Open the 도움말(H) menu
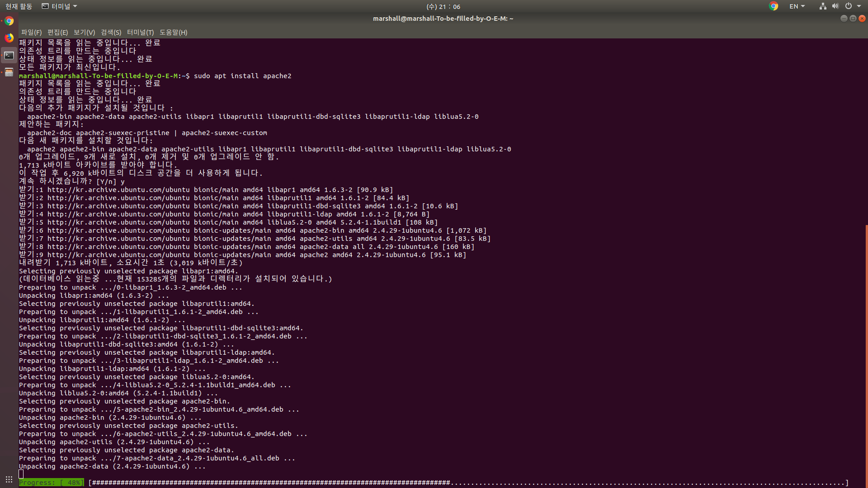This screenshot has width=868, height=488. (x=173, y=33)
